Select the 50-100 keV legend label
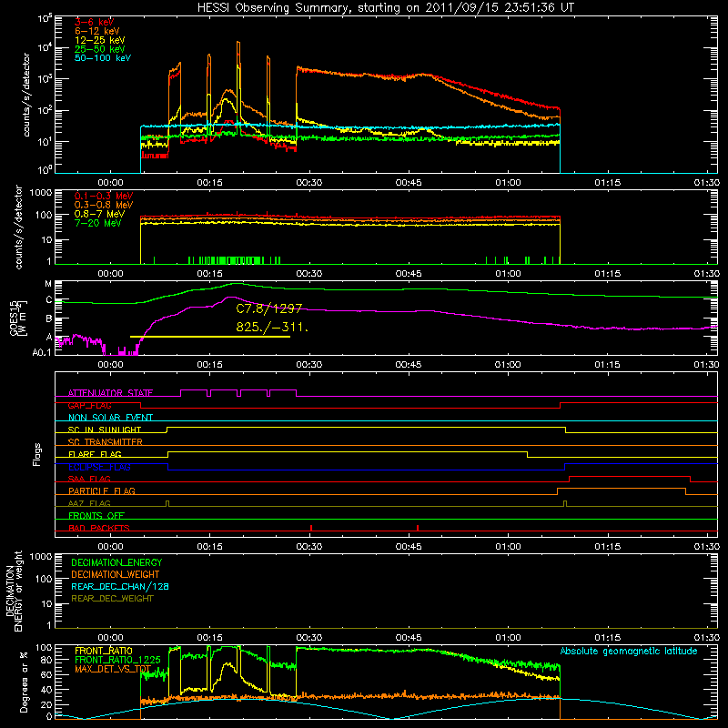 [x=103, y=58]
